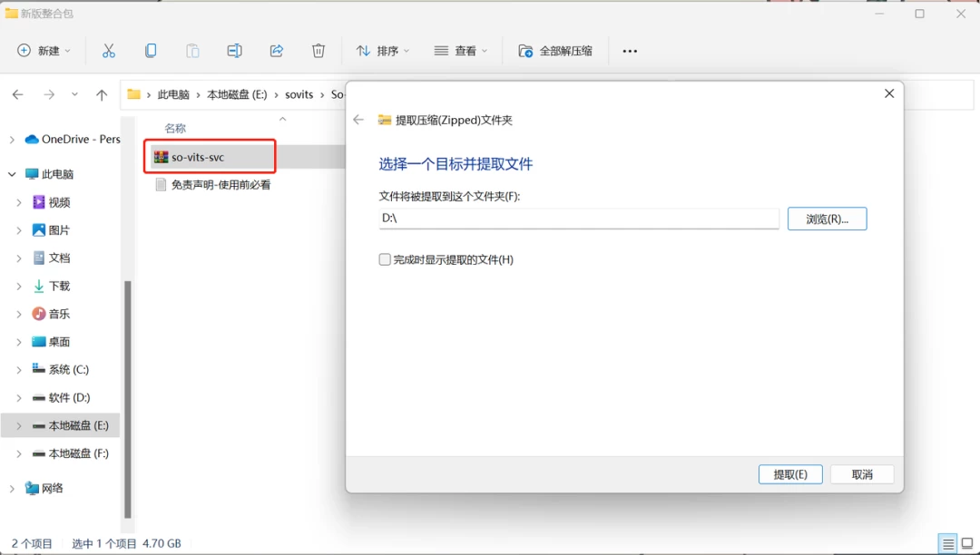Open the 排序 sort dropdown

383,51
